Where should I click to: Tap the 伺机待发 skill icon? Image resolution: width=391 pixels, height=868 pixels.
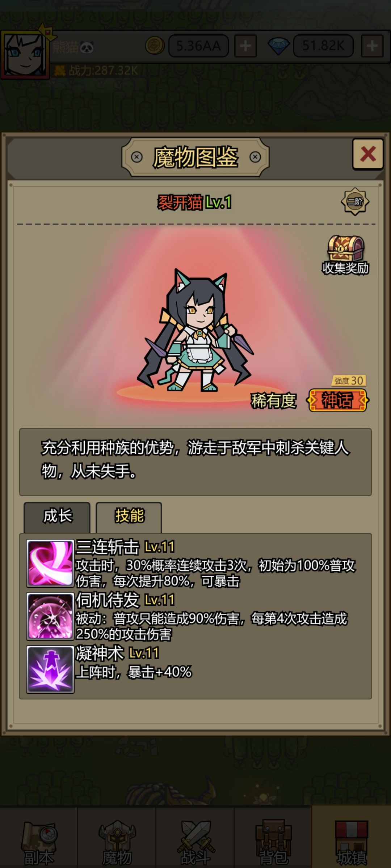tap(50, 616)
